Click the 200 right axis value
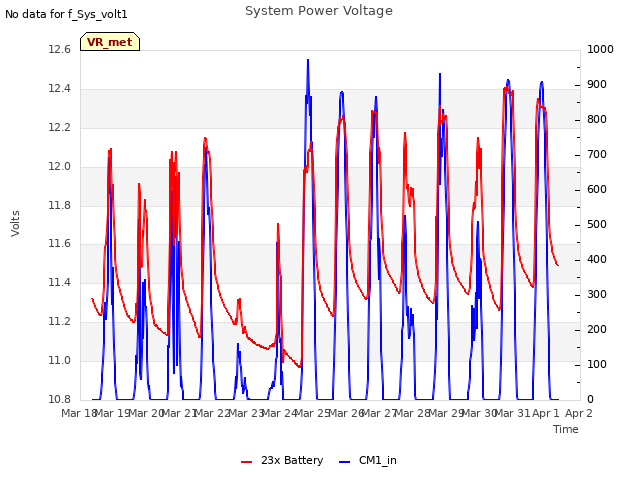This screenshot has width=640, height=480. pyautogui.click(x=597, y=330)
